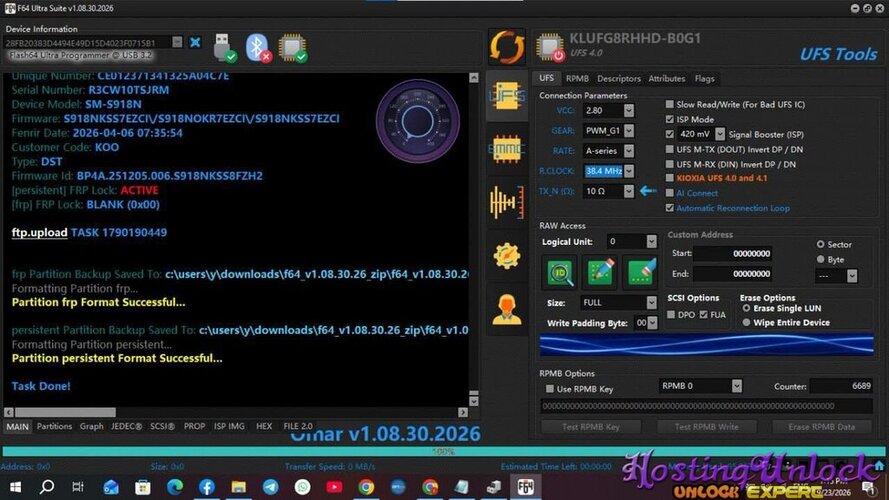Open the Size FULL dropdown
889x500 pixels.
point(651,303)
